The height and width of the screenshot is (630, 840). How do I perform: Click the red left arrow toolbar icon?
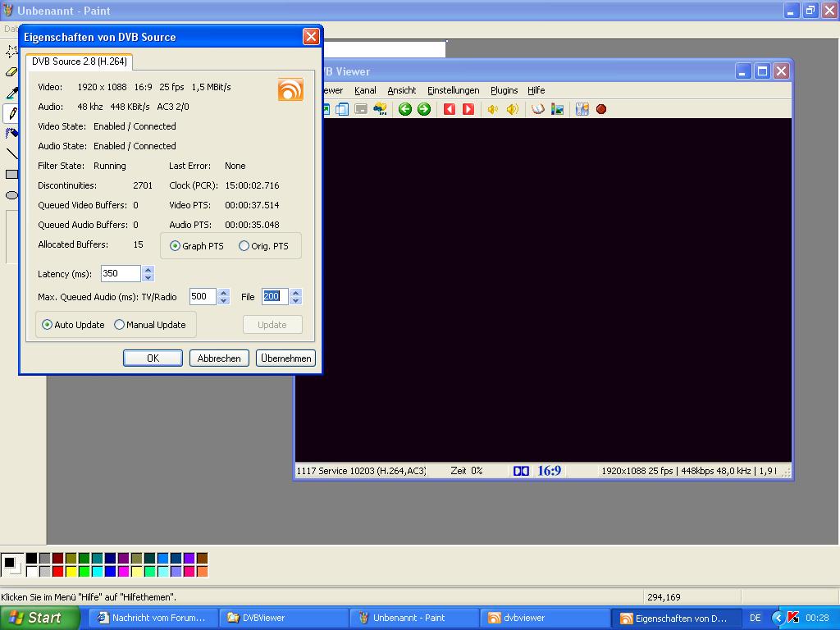tap(450, 109)
